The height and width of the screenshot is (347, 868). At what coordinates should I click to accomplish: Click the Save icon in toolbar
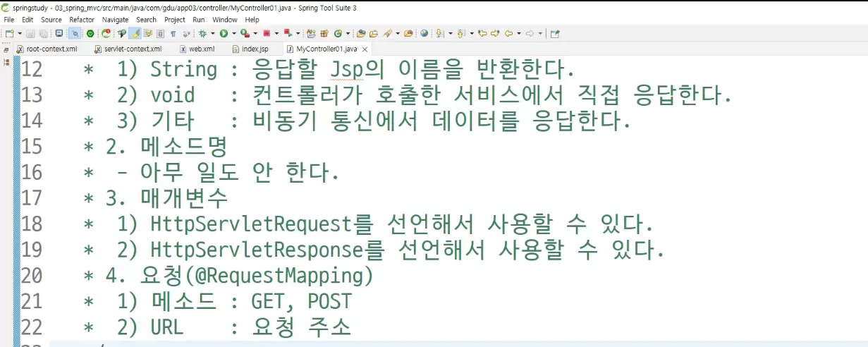click(x=30, y=33)
